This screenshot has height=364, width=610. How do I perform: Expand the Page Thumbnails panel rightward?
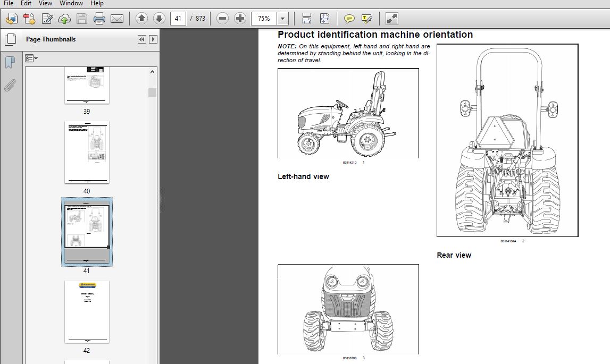(153, 39)
